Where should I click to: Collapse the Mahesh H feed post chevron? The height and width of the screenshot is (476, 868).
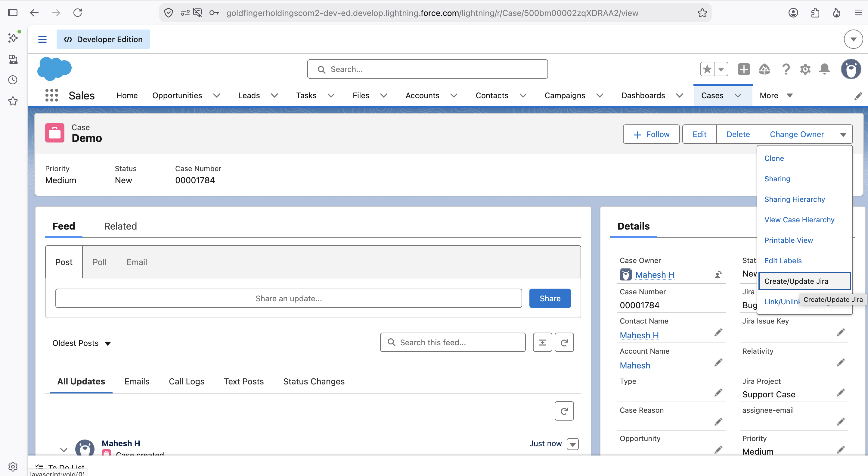pyautogui.click(x=64, y=450)
